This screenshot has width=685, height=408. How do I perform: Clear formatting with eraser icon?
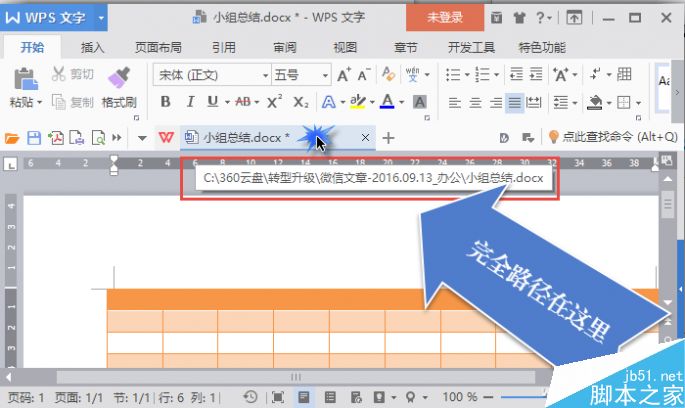point(388,74)
